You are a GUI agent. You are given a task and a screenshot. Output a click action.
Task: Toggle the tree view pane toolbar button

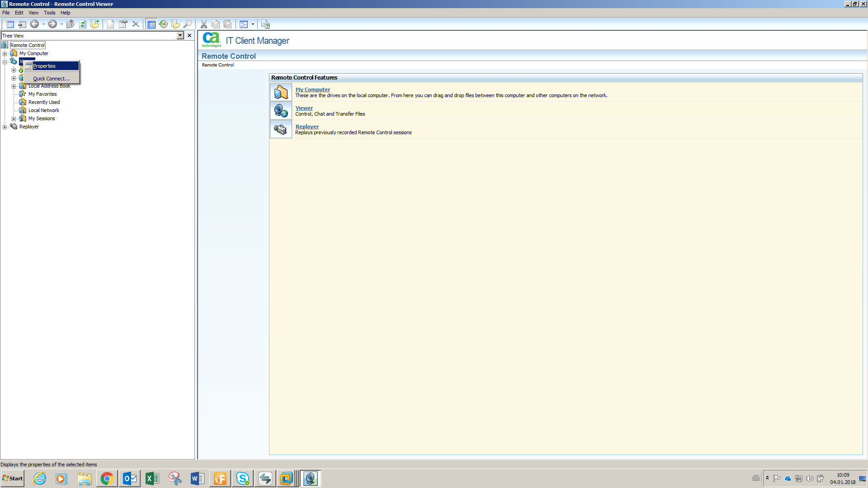[151, 24]
